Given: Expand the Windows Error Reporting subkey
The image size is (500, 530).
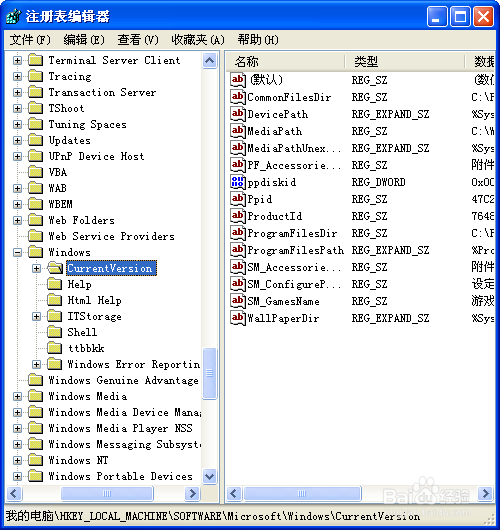Looking at the screenshot, I should [36, 364].
